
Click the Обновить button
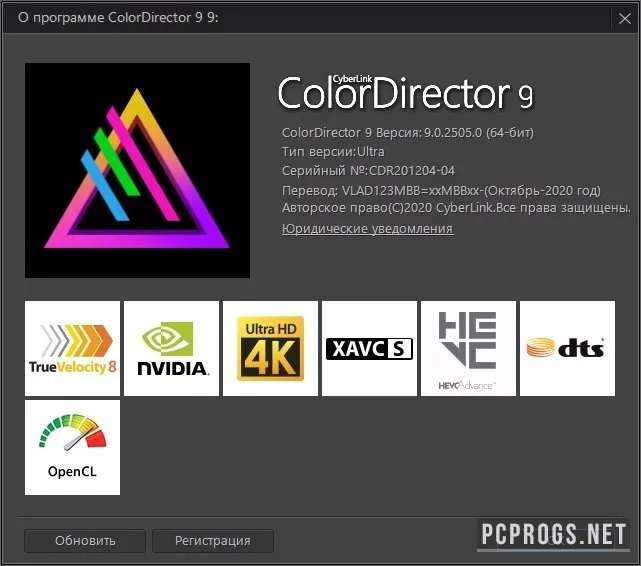pyautogui.click(x=85, y=541)
